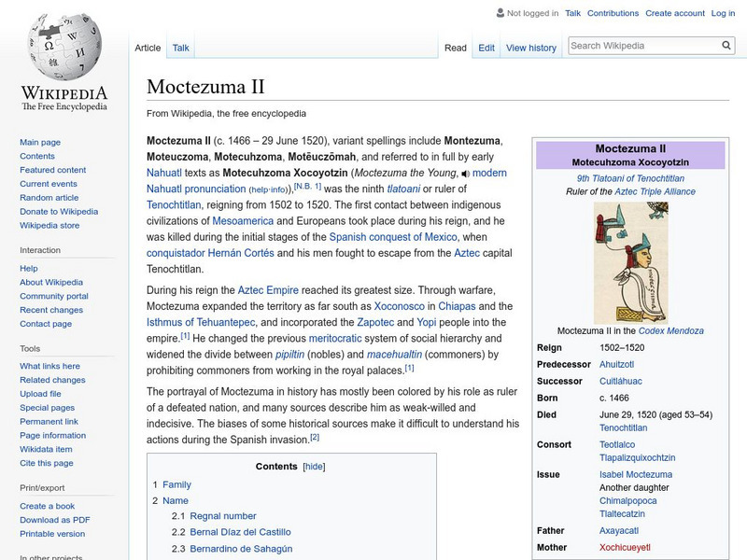Select the Article tab

tap(148, 48)
